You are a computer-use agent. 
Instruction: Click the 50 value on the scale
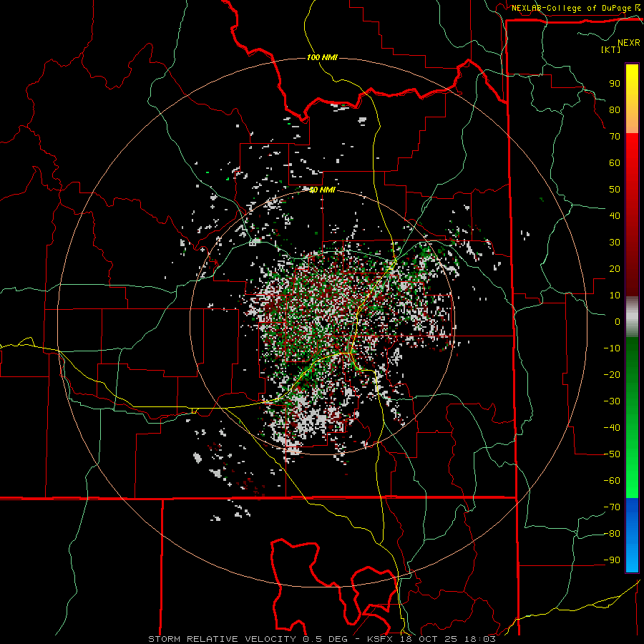[x=615, y=190]
